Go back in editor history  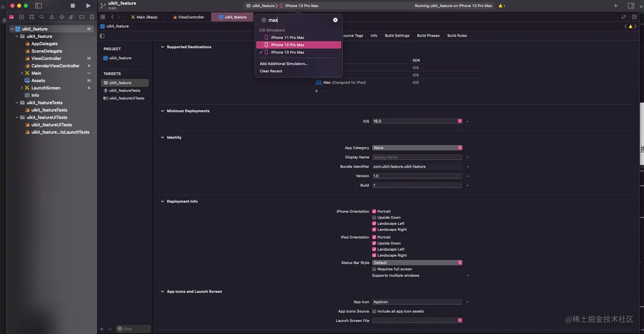point(112,17)
